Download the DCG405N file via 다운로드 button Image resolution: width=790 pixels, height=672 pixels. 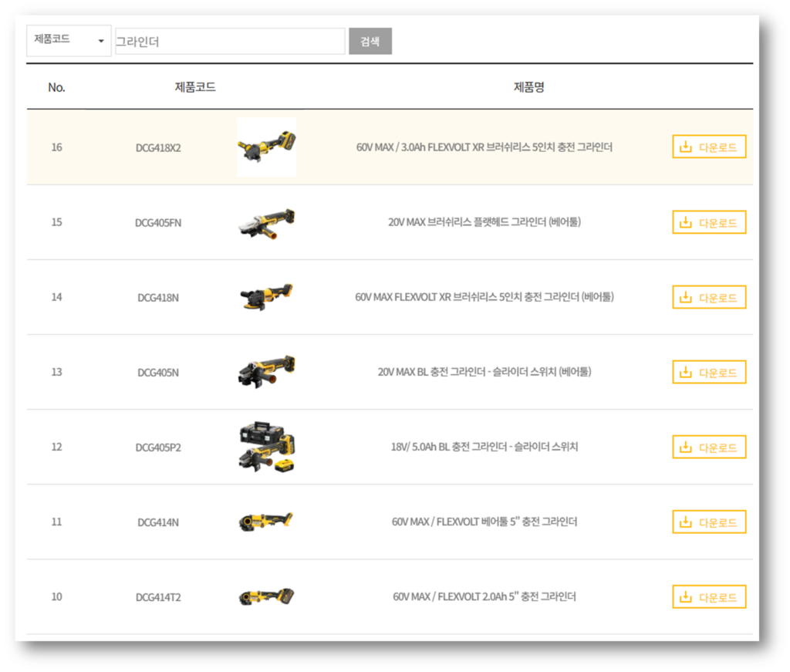[x=709, y=372]
